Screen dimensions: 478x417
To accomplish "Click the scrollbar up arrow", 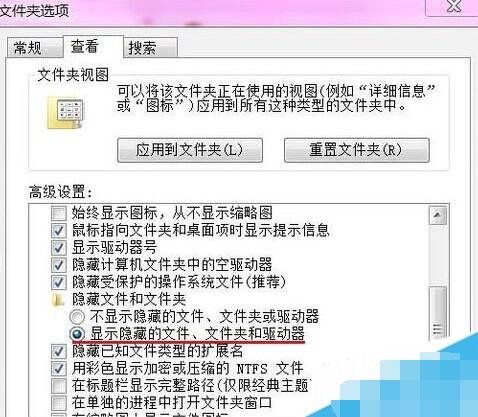I will coord(438,215).
